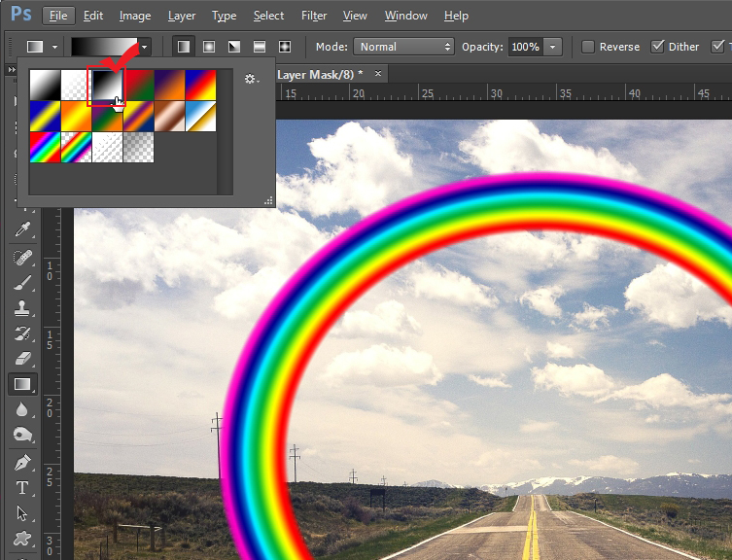The width and height of the screenshot is (732, 560).
Task: Open the Gradient tool preset icon
Action: click(x=35, y=47)
